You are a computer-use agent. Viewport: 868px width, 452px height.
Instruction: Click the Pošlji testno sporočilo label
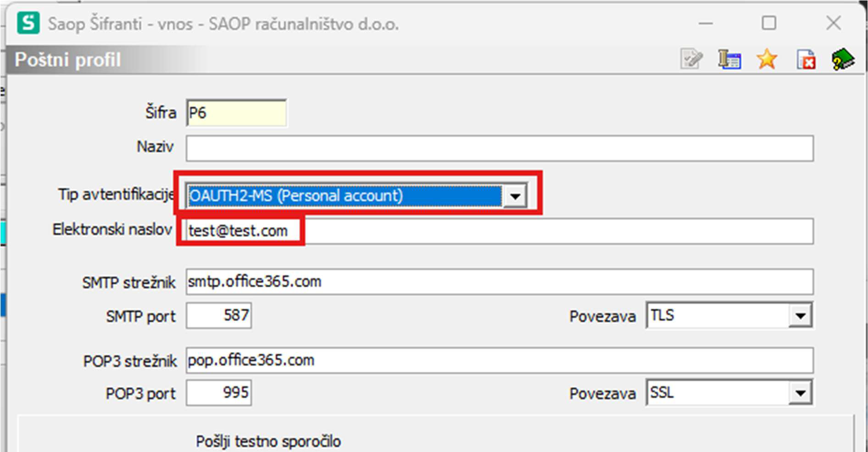tap(268, 441)
